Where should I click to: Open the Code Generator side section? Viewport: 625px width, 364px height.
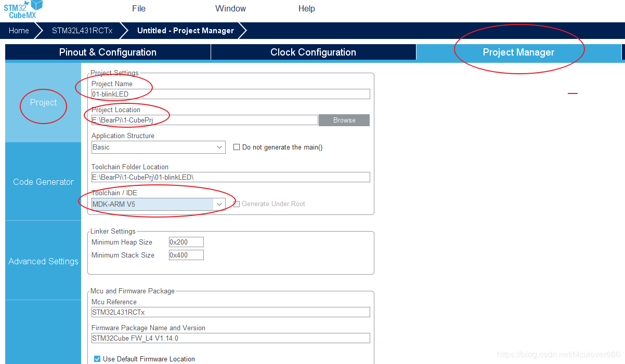click(43, 182)
